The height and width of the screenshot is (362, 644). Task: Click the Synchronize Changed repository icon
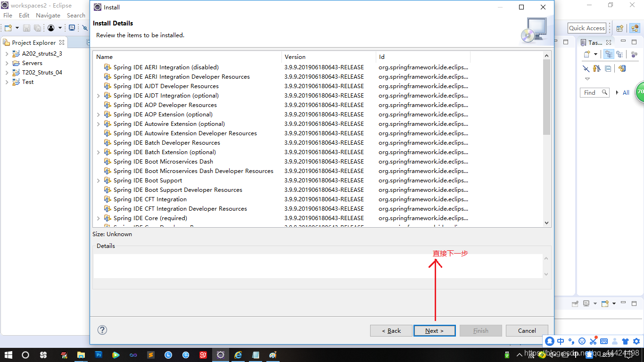click(x=622, y=68)
